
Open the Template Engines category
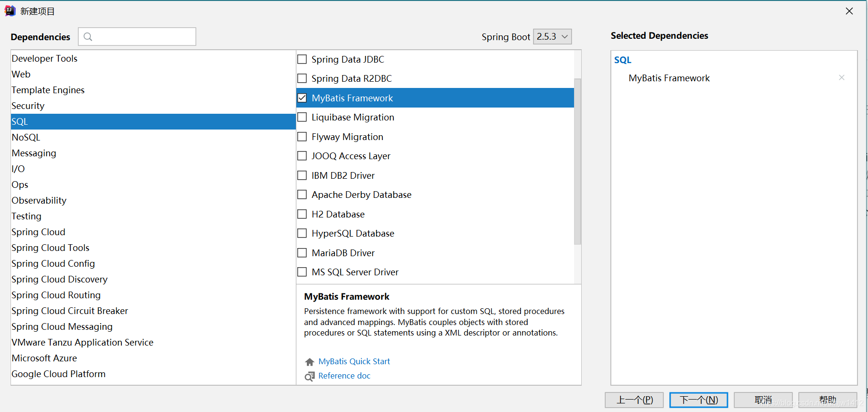pyautogui.click(x=153, y=90)
